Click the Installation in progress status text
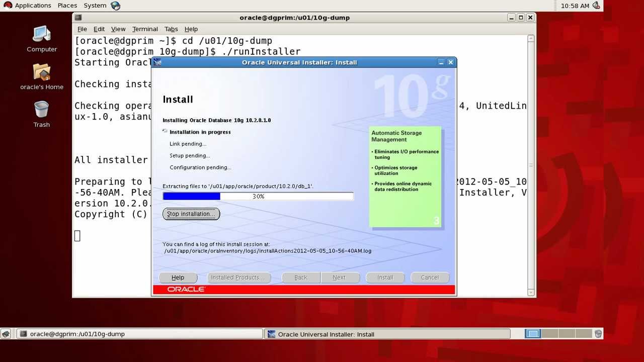Screen dimensions: 644x362 click(200, 132)
